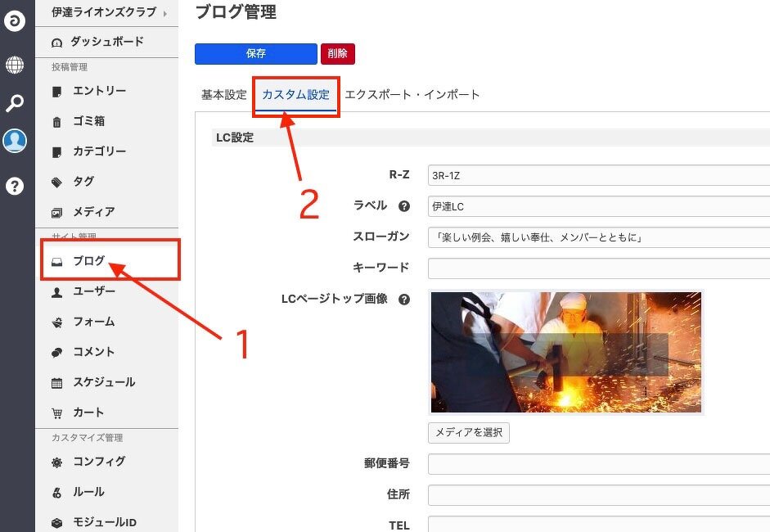Expand the 伊達ライオンズクラブ site menu
This screenshot has height=532, width=770.
coord(106,12)
